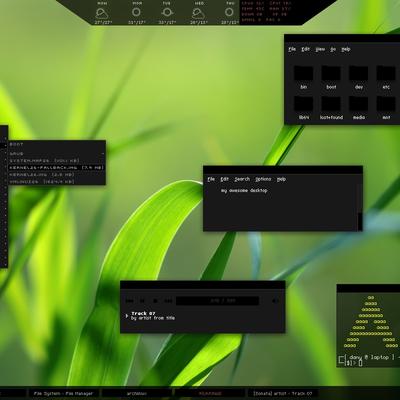Click the music player seek progress bar

tap(217, 301)
